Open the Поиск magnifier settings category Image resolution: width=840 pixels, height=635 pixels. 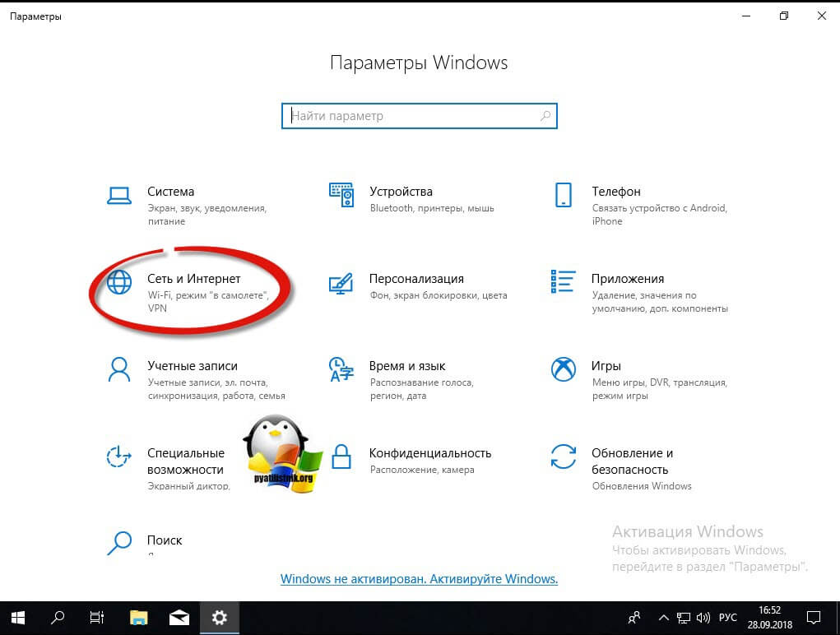click(x=119, y=542)
